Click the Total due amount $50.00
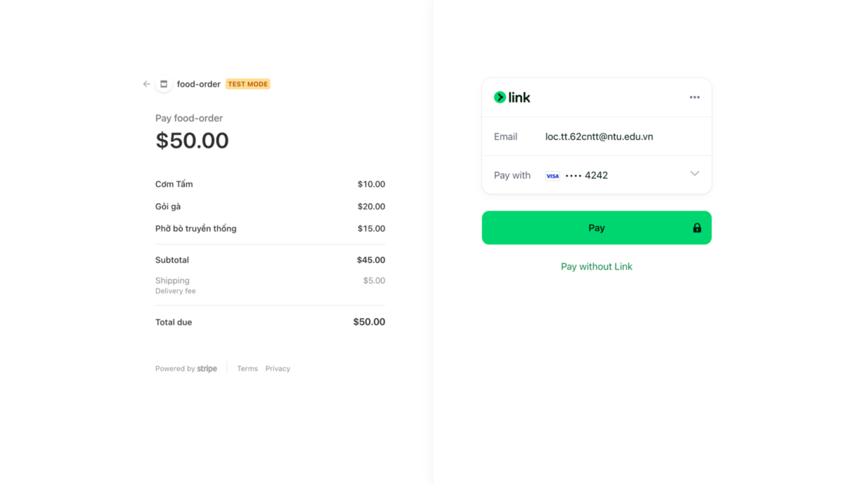 [x=369, y=322]
